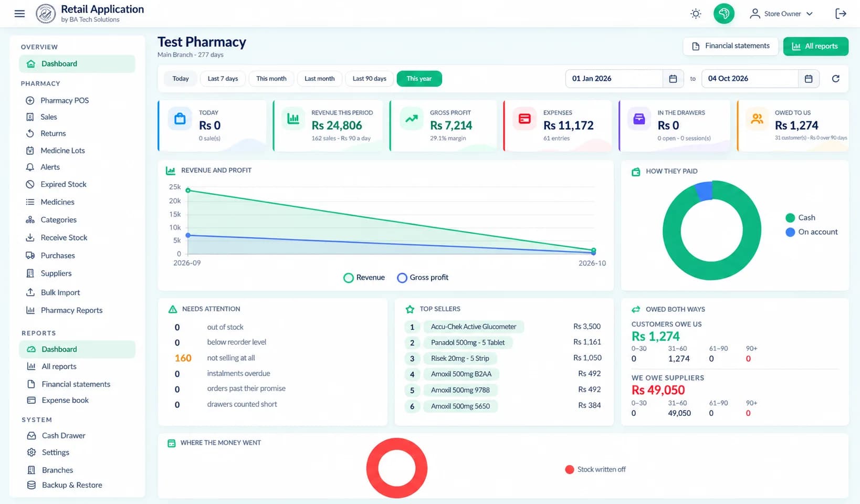Click the Last month filter button
This screenshot has width=860, height=504.
319,79
